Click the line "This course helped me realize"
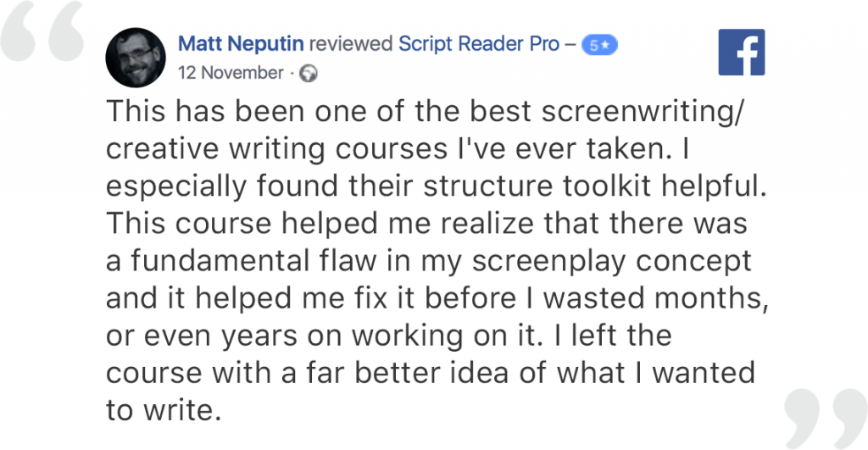The image size is (868, 450). click(x=427, y=223)
